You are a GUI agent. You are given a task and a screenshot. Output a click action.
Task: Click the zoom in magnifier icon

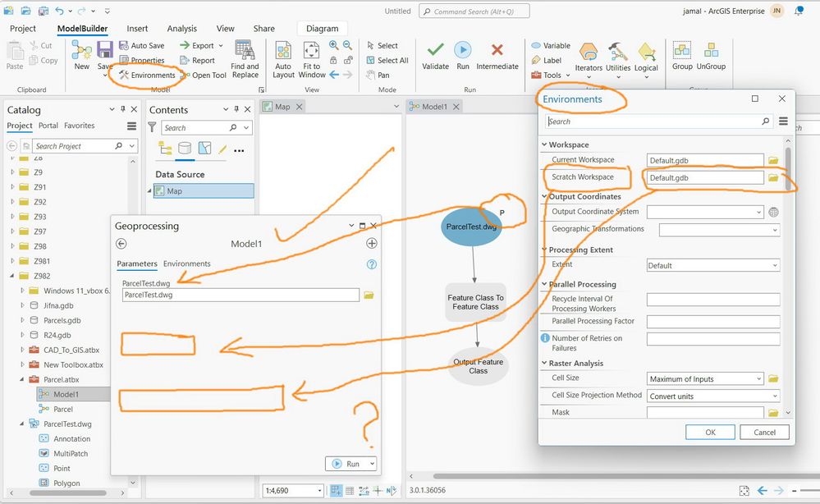coord(333,45)
